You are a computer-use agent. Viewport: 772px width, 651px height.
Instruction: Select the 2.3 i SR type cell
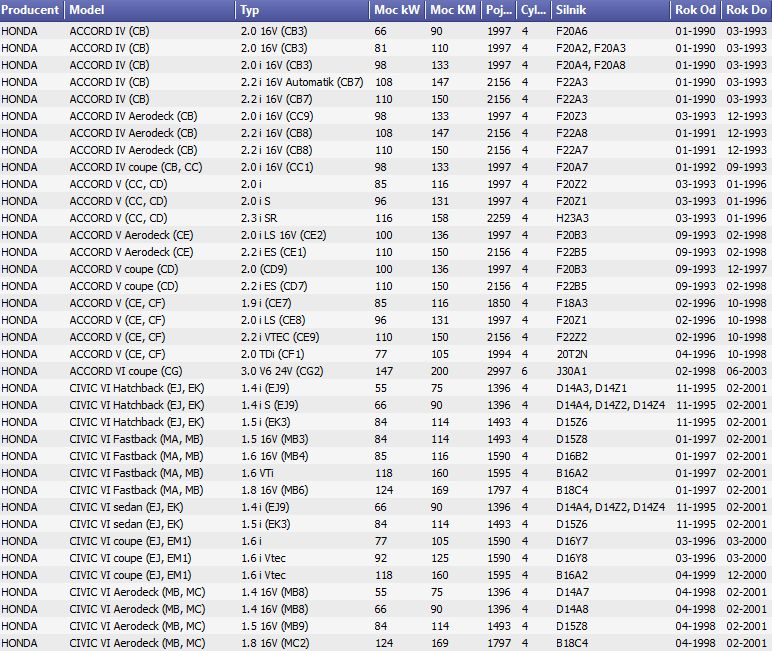coord(259,218)
